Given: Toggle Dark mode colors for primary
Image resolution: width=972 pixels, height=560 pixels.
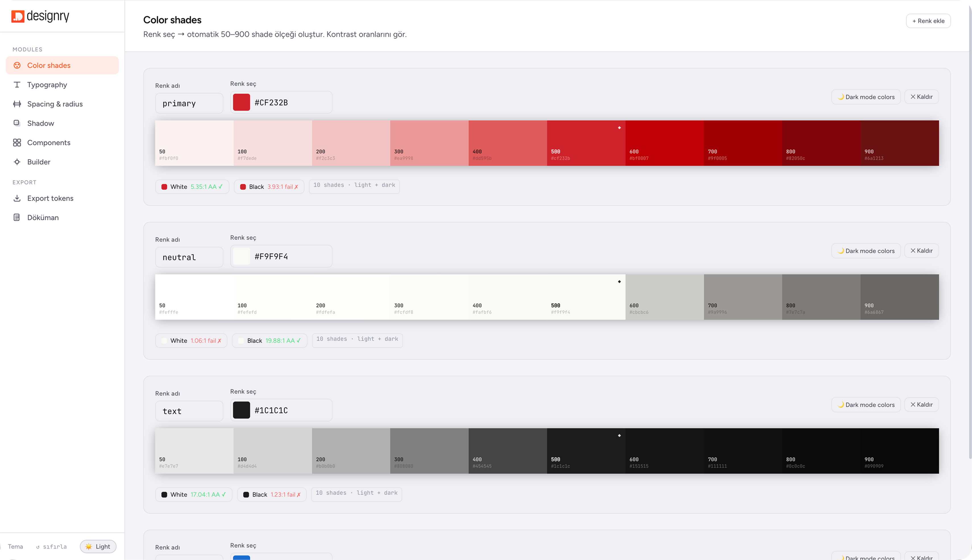Looking at the screenshot, I should coord(866,97).
